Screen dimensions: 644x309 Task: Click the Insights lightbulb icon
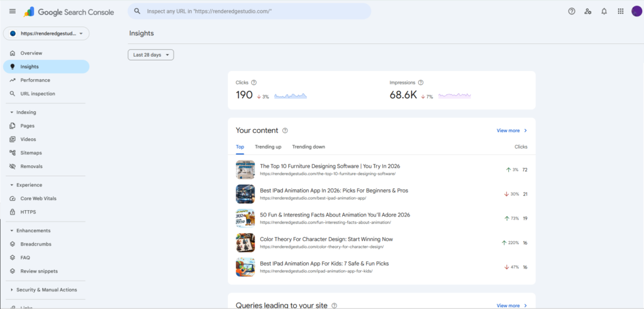[13, 67]
